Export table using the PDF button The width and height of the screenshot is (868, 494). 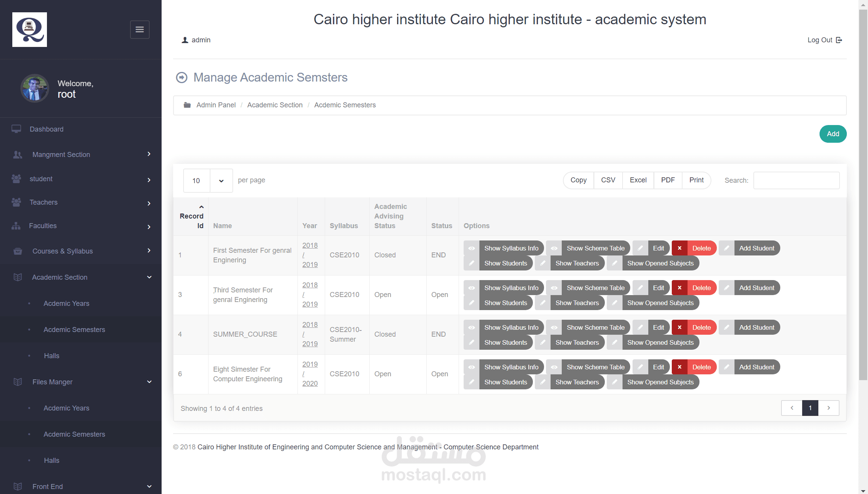pos(668,180)
